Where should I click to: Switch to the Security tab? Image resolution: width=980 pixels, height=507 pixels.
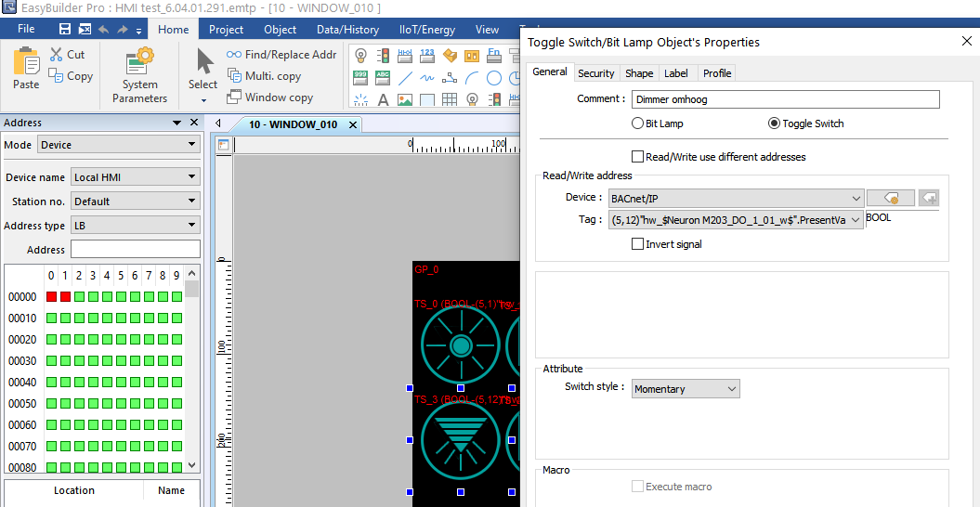595,73
